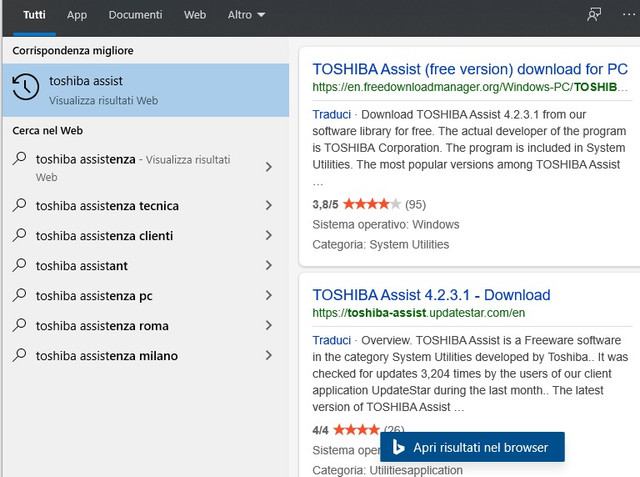640x477 pixels.
Task: Select the toshiba assist best match
Action: [146, 90]
